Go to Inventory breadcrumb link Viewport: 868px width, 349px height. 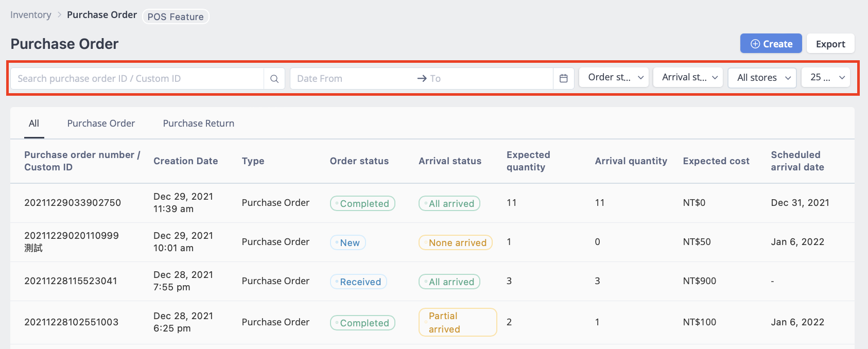coord(31,15)
